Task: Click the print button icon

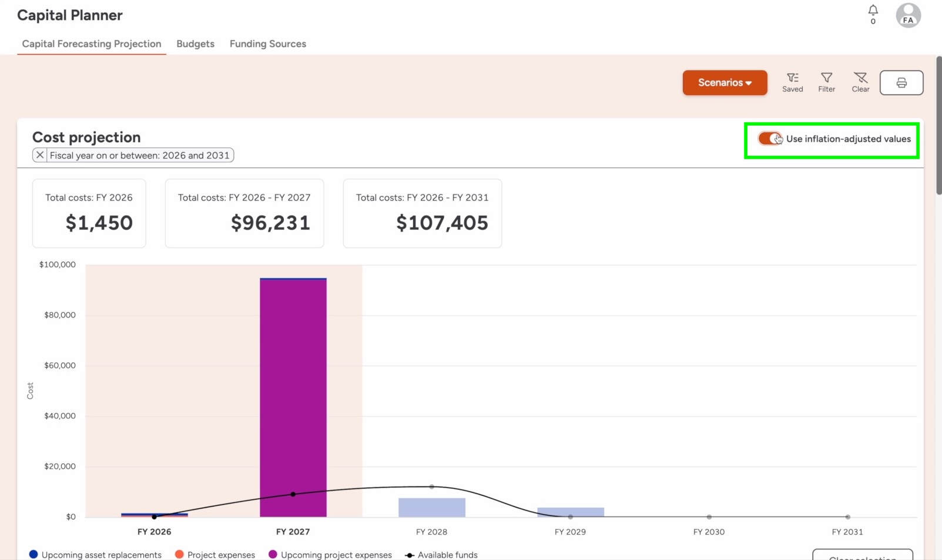Action: (901, 83)
